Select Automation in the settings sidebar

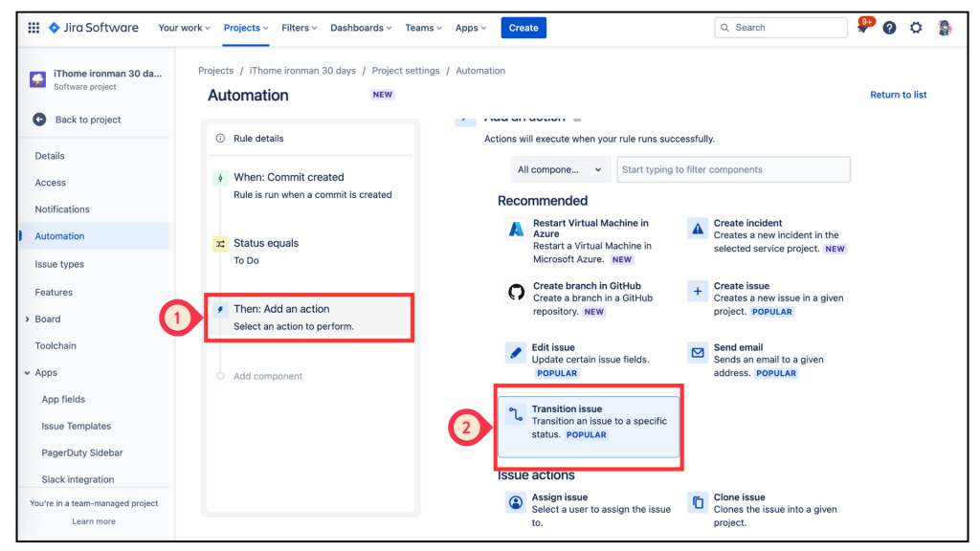pos(94,236)
